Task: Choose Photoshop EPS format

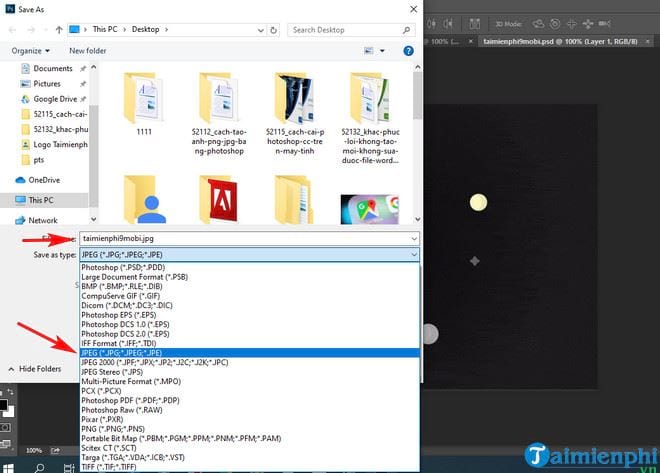Action: coord(250,315)
